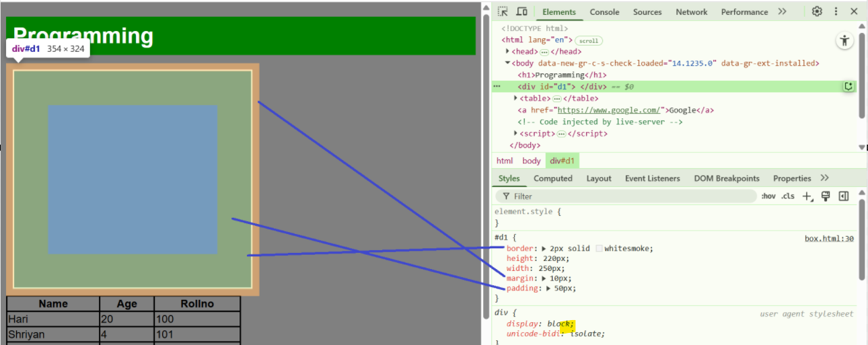Click the whitesmoke color swatch
This screenshot has width=868, height=345.
pos(599,249)
